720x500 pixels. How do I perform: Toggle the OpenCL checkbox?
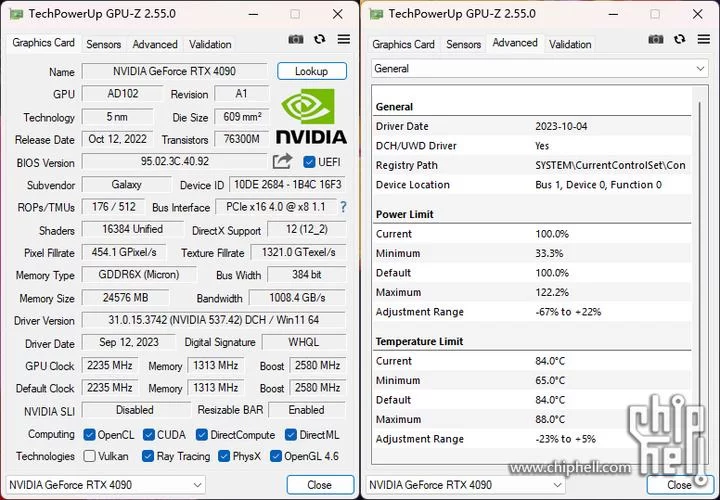[x=90, y=435]
